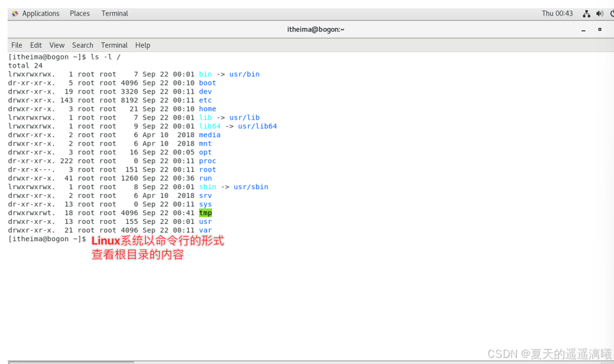This screenshot has width=614, height=364.
Task: Open the Terminal menu in the menubar
Action: (x=114, y=45)
